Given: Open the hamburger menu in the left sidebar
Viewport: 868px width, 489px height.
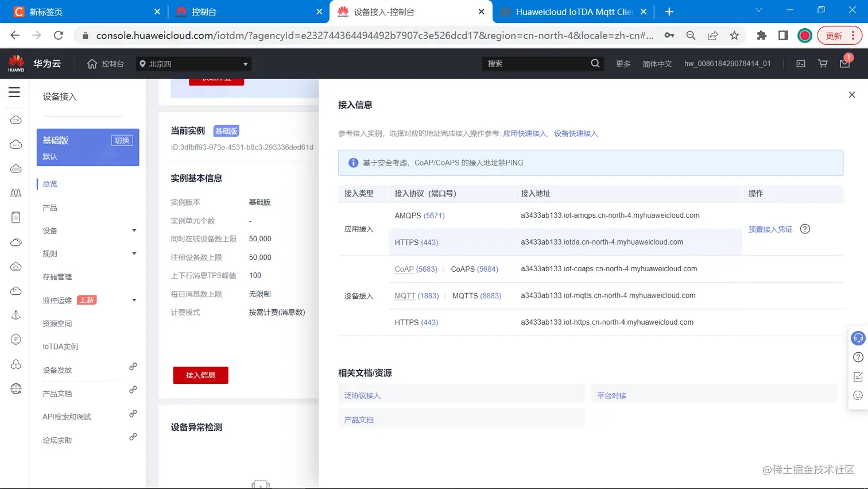Looking at the screenshot, I should pyautogui.click(x=14, y=92).
